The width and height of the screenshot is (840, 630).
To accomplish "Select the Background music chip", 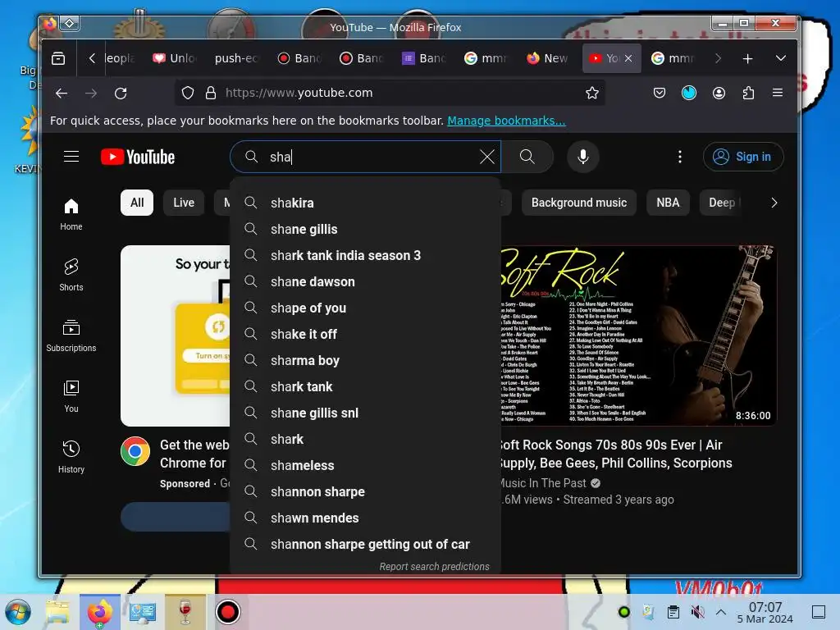I will coord(579,203).
